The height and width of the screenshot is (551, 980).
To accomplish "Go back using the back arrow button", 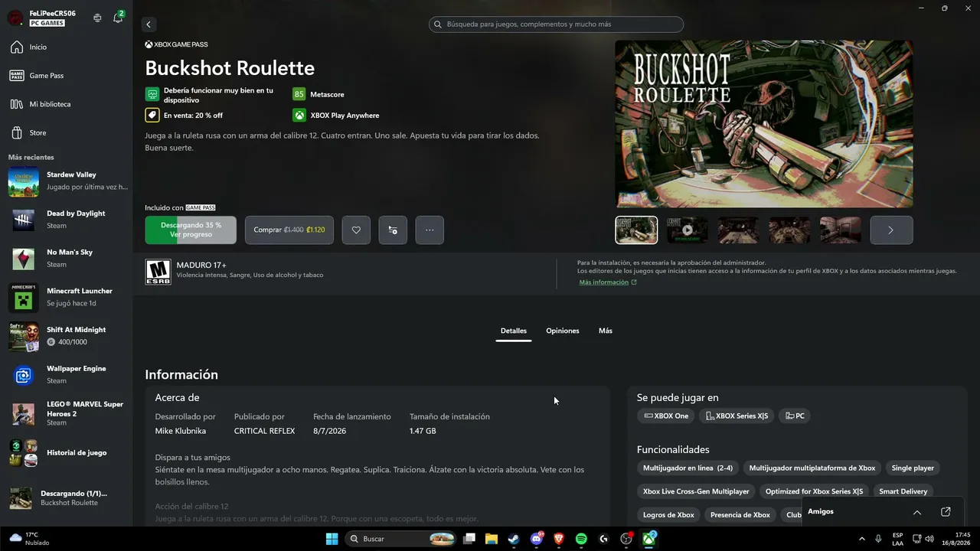I will tap(149, 24).
